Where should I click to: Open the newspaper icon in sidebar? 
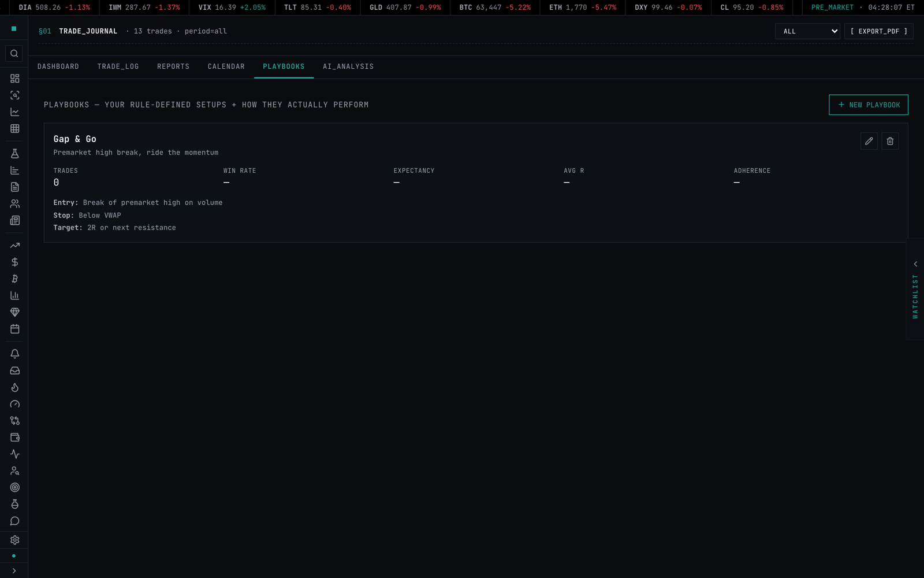pyautogui.click(x=14, y=220)
